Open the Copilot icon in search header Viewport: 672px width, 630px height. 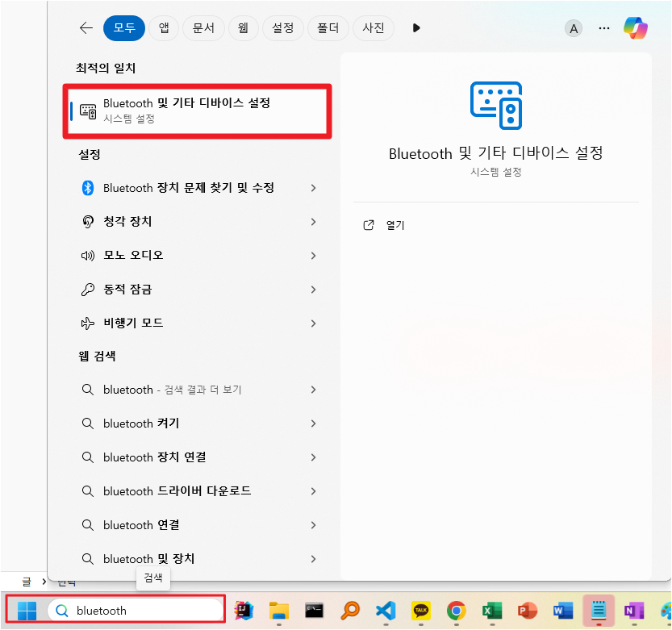click(x=636, y=28)
